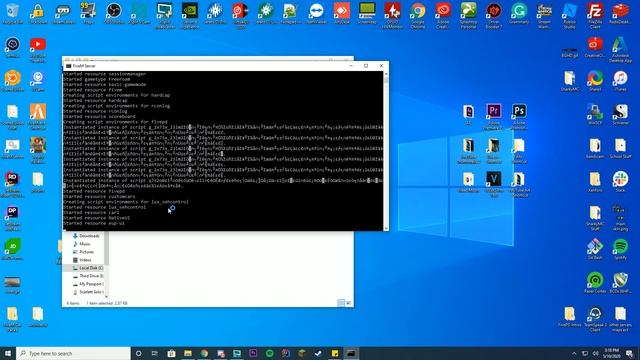Open the Xenforo desktop folder
This screenshot has height=360, width=640.
pyautogui.click(x=595, y=182)
